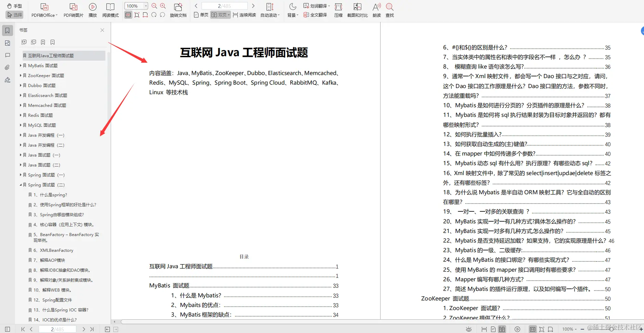
Task: Launch 全文翻译 full-text translation
Action: 315,15
